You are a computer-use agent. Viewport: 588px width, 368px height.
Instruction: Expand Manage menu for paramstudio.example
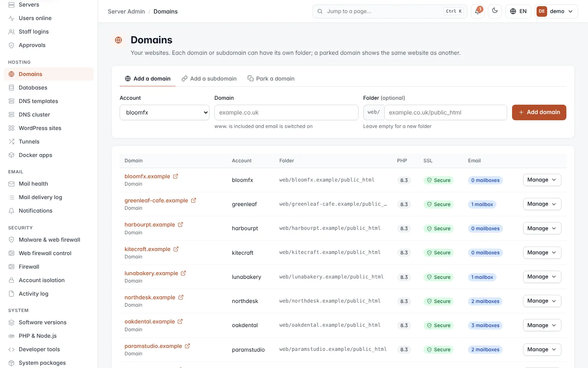pos(542,350)
